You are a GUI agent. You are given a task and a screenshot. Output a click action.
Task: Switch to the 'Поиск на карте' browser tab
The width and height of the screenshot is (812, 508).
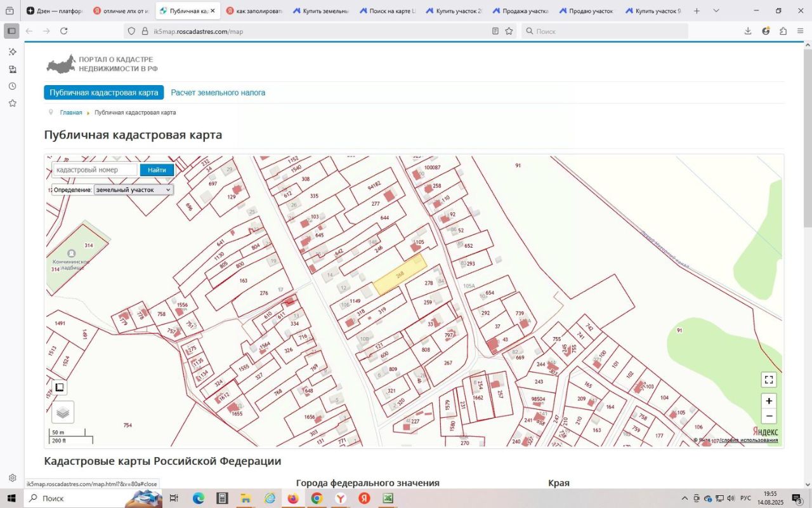tap(387, 11)
